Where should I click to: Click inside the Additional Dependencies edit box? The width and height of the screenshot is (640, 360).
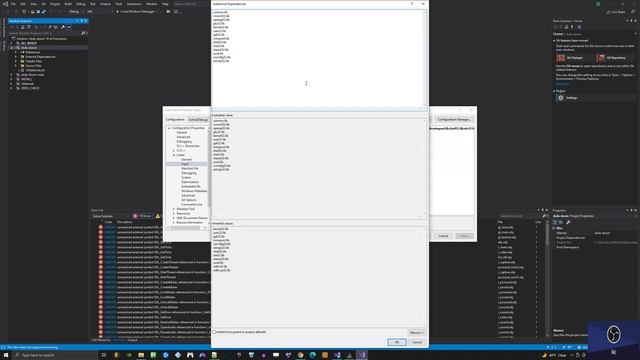point(318,59)
